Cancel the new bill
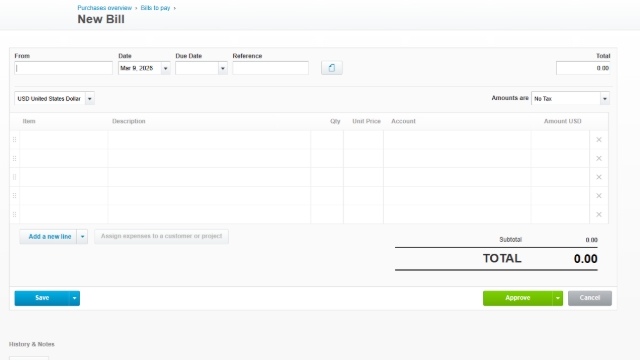The height and width of the screenshot is (360, 640). coord(590,298)
